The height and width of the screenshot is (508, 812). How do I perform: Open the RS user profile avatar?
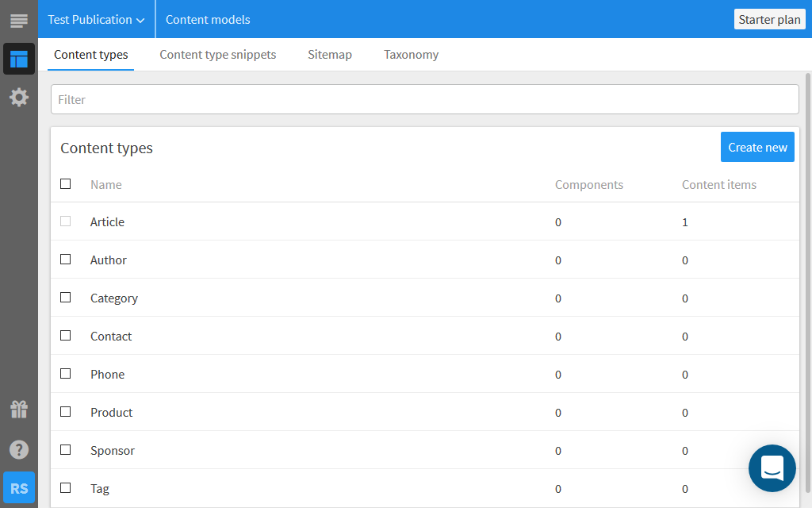19,488
